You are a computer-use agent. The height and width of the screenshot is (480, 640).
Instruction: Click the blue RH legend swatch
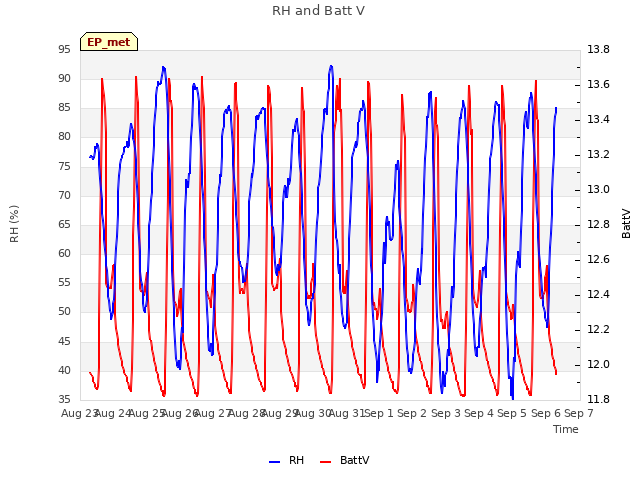coord(275,462)
